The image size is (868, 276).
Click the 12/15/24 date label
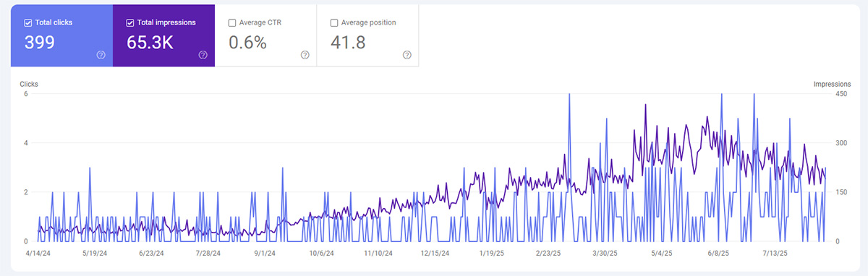435,254
